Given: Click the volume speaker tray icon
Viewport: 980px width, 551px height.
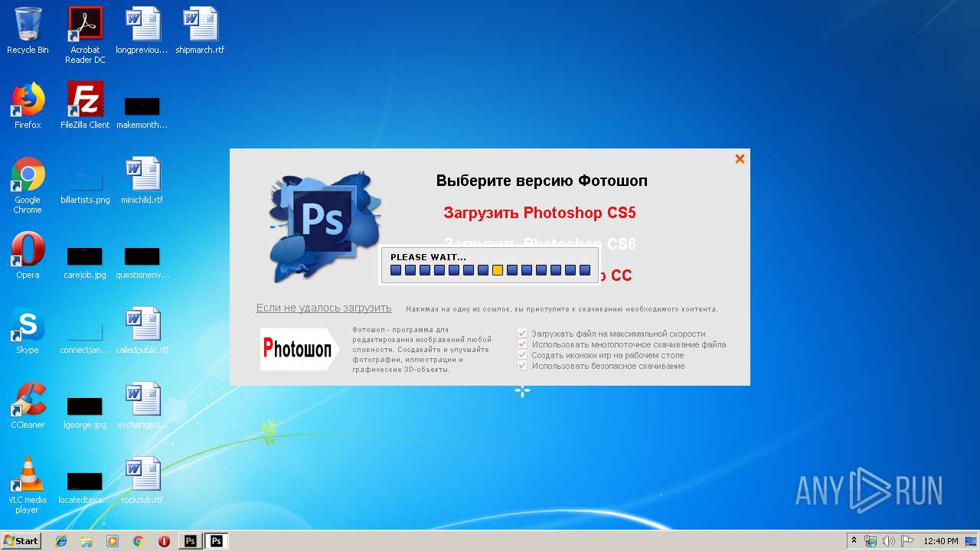Looking at the screenshot, I should point(888,541).
